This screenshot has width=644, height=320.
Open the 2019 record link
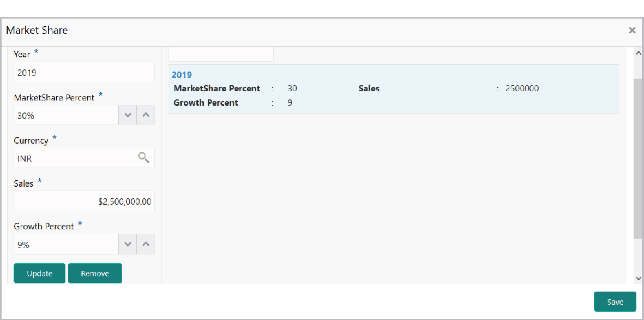pyautogui.click(x=182, y=75)
